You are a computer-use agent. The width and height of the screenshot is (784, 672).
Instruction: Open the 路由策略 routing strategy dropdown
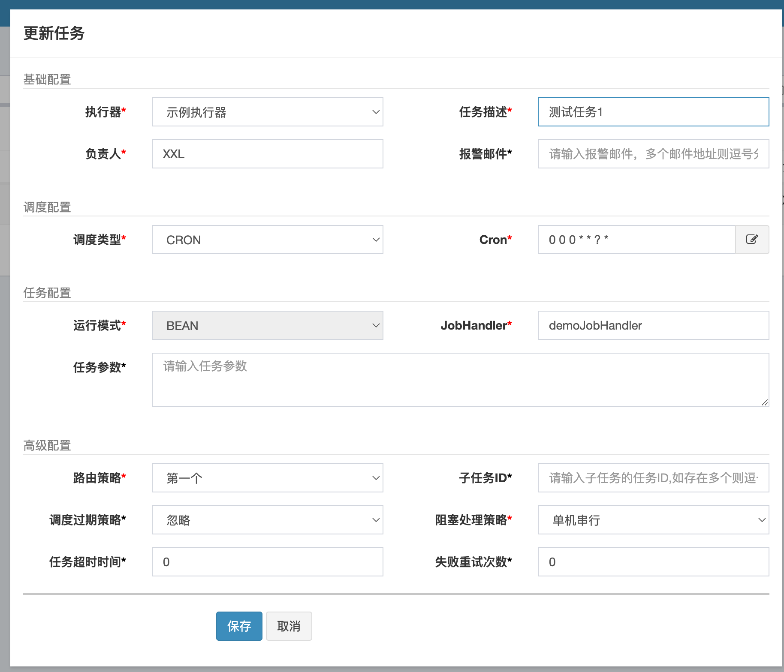point(267,478)
